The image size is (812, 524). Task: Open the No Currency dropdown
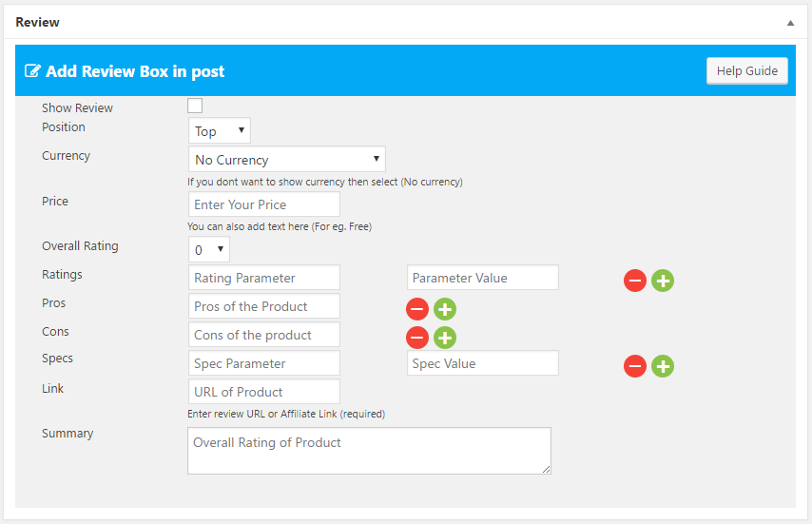pos(286,160)
